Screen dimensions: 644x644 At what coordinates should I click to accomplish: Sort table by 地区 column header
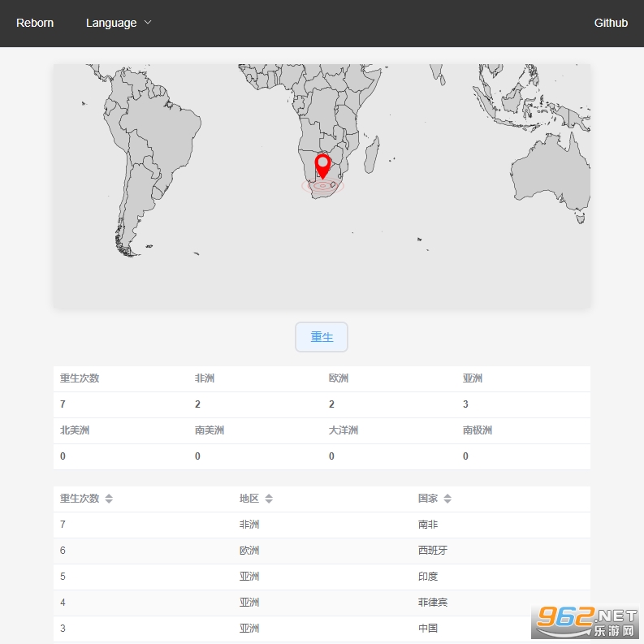click(249, 499)
